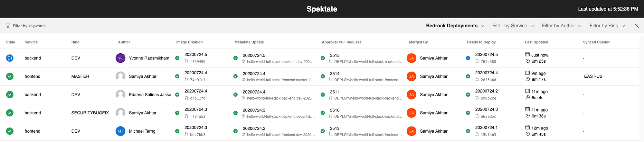
Task: Click the green check next to build 3514
Action: tap(323, 76)
